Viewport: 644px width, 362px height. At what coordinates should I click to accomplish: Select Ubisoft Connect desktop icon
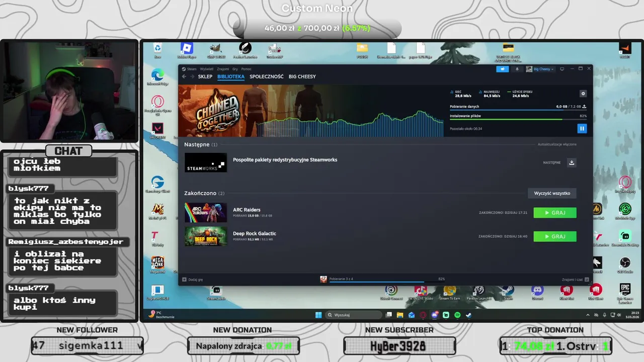pos(391,292)
